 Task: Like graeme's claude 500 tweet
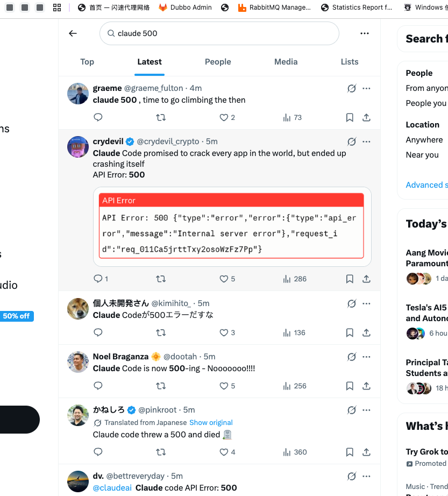227,118
